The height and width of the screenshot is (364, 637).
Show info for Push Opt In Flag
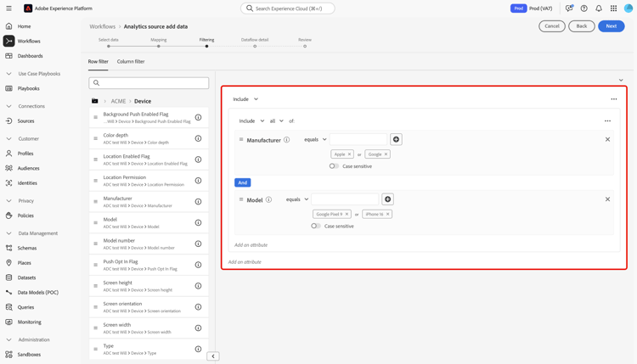[198, 265]
